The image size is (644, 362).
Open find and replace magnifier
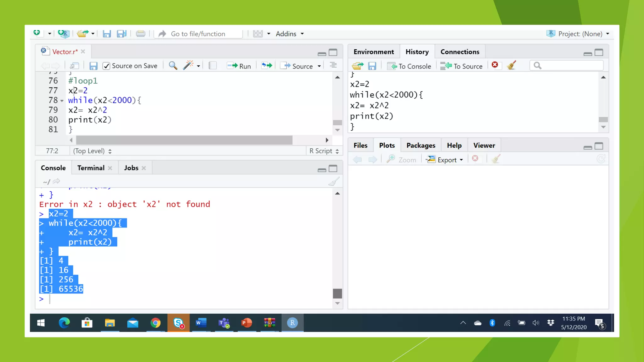tap(173, 66)
